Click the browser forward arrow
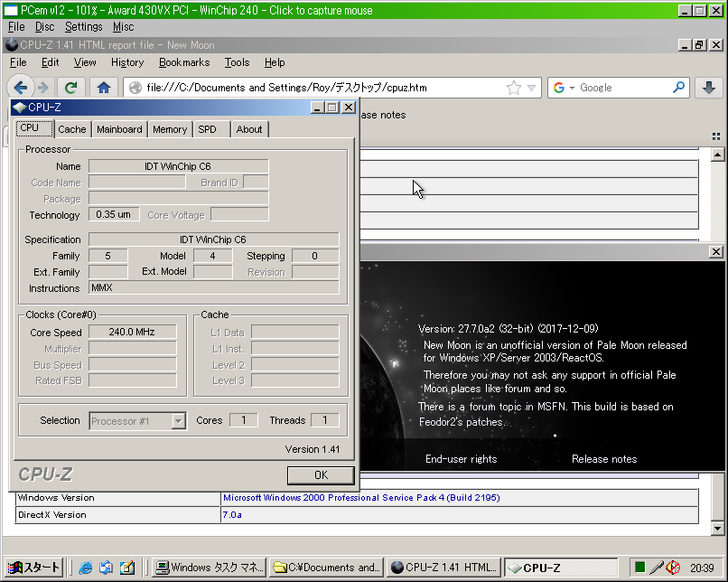 tap(43, 88)
